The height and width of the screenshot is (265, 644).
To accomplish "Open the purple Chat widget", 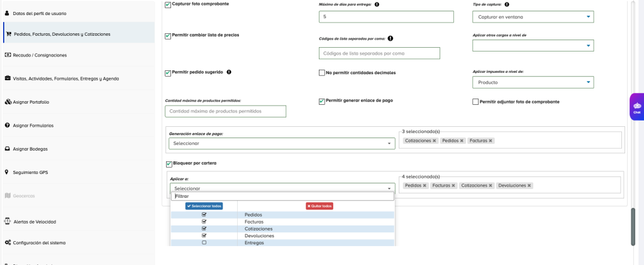I will click(636, 107).
